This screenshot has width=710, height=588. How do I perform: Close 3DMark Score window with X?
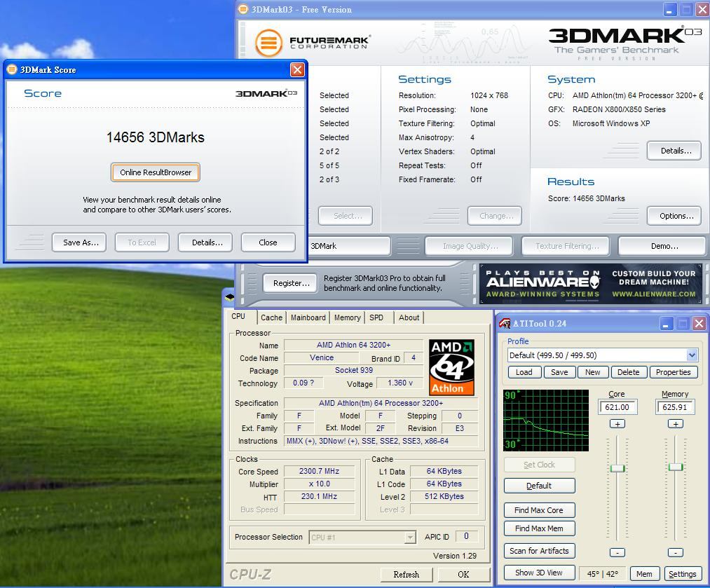click(297, 69)
